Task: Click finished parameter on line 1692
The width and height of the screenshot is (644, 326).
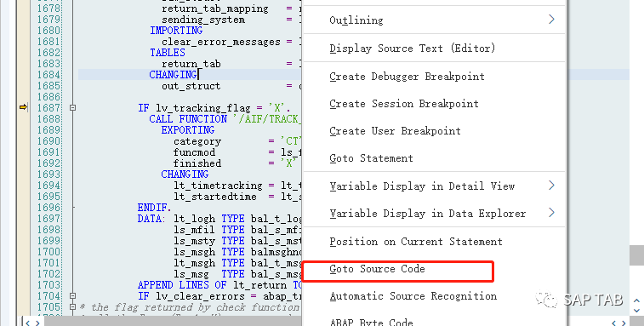Action: coord(197,163)
